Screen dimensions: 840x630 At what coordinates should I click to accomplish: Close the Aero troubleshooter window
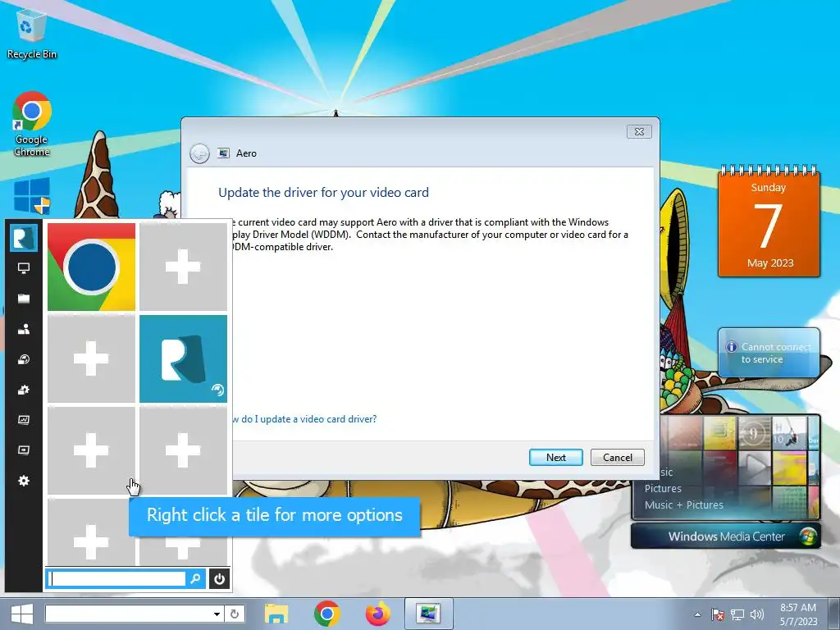point(639,132)
